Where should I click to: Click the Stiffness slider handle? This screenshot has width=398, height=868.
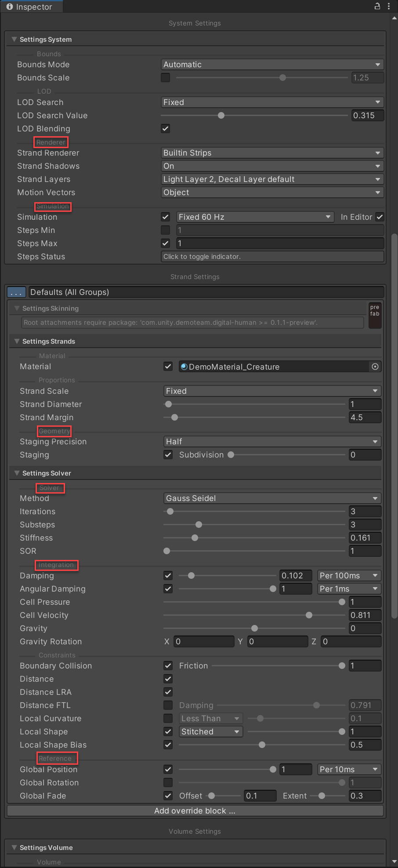pos(195,538)
